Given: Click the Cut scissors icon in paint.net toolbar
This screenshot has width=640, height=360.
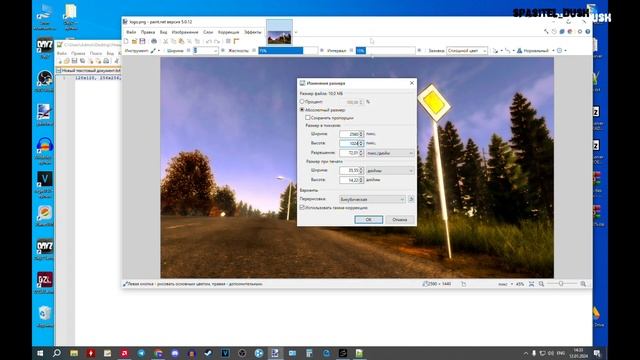Looking at the screenshot, I should tap(165, 41).
